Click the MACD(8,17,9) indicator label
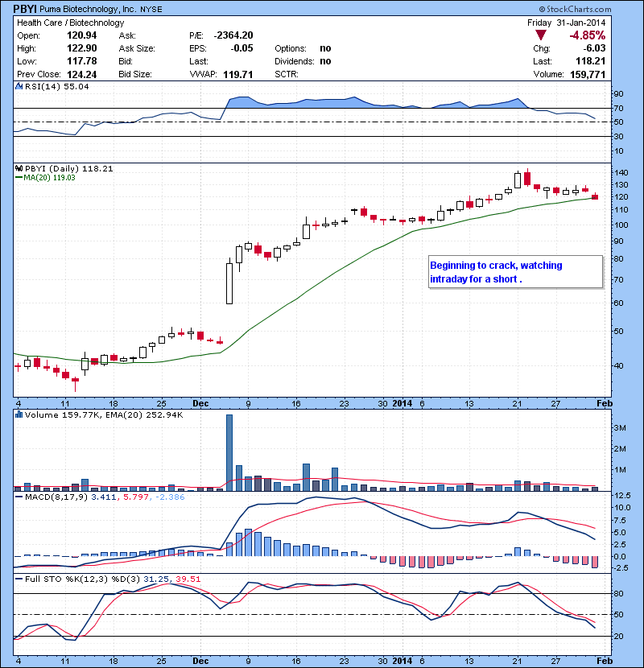 pyautogui.click(x=56, y=497)
